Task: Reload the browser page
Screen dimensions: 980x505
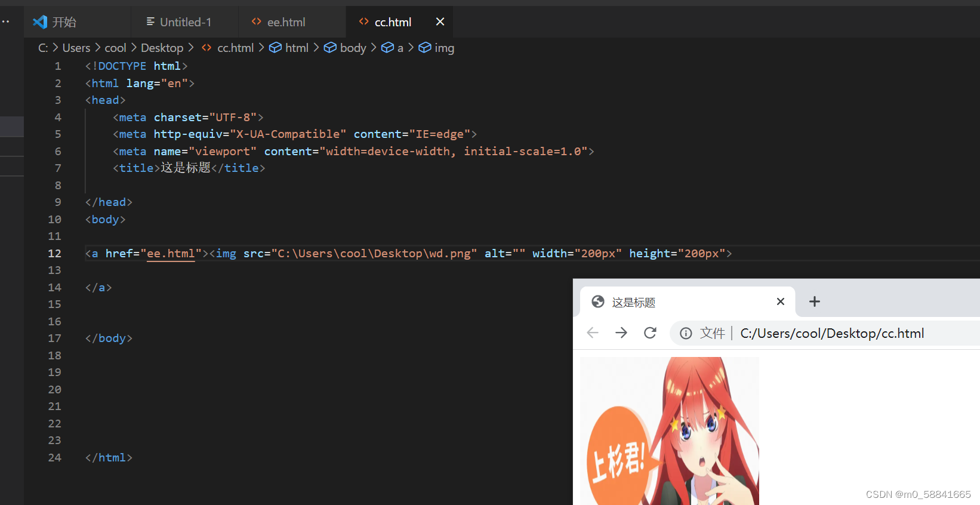Action: 650,332
